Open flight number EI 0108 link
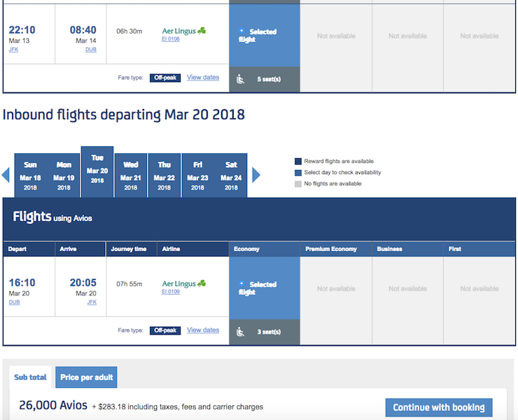This screenshot has height=420, width=518. pyautogui.click(x=170, y=39)
